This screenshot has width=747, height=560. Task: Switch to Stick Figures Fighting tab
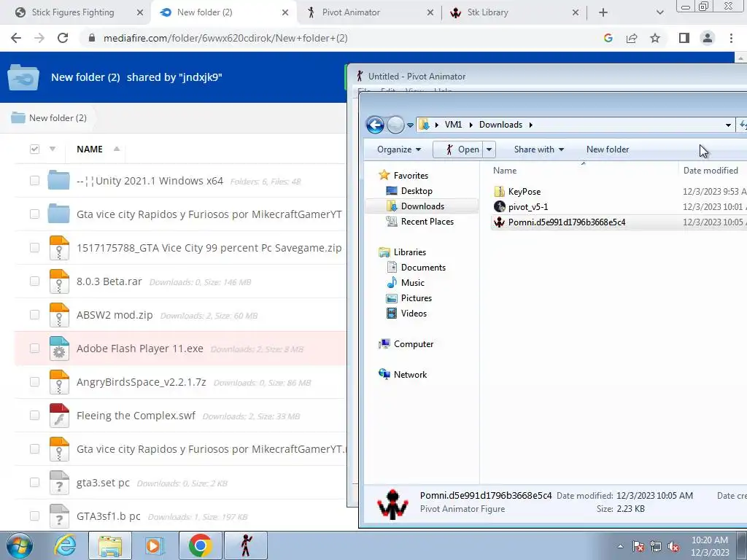tap(72, 12)
